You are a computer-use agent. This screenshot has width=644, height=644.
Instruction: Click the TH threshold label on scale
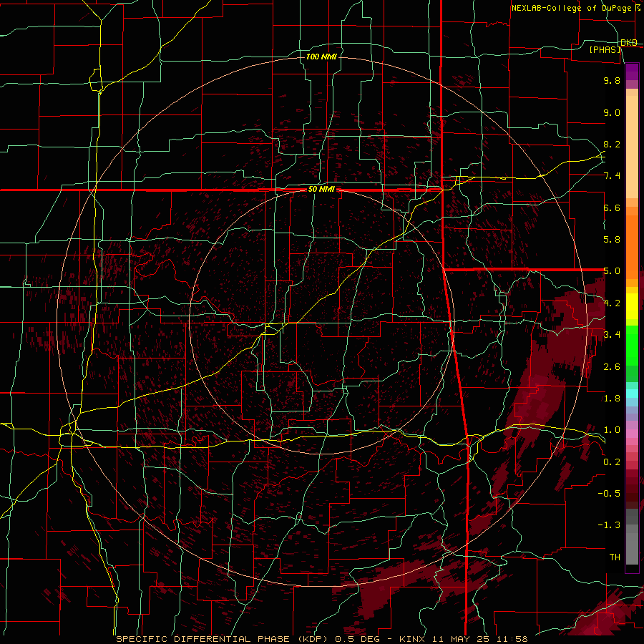pyautogui.click(x=615, y=557)
